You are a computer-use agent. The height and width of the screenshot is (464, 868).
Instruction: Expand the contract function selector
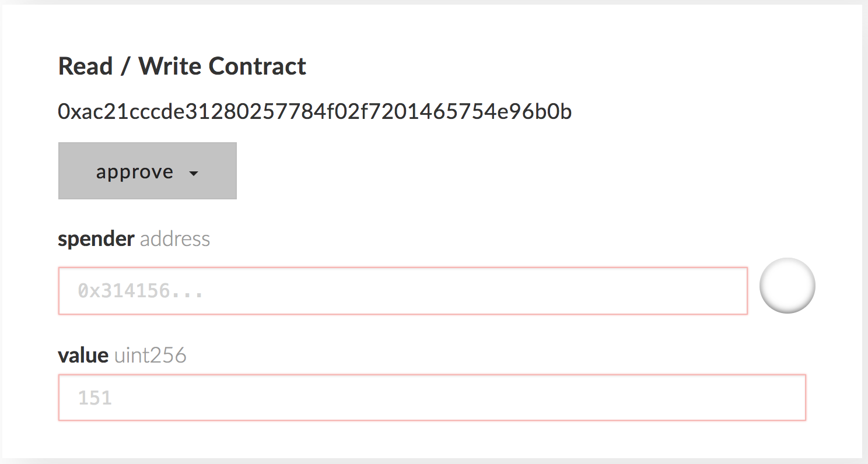[147, 171]
